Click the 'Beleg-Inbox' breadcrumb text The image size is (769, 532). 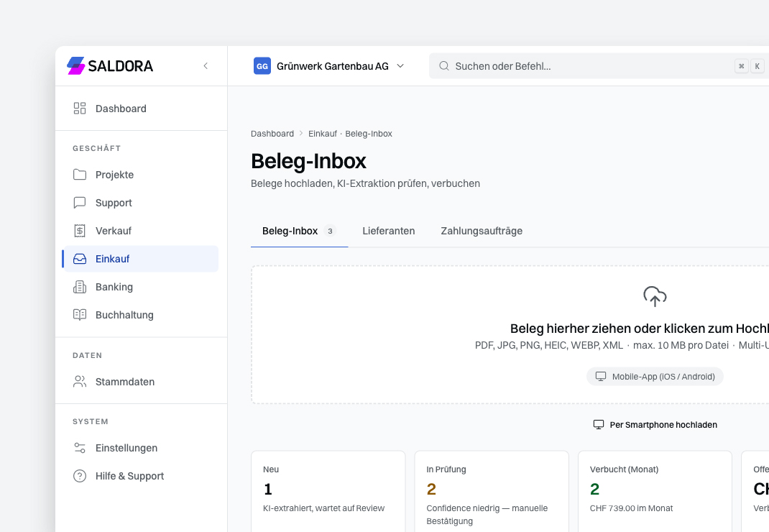tap(369, 134)
